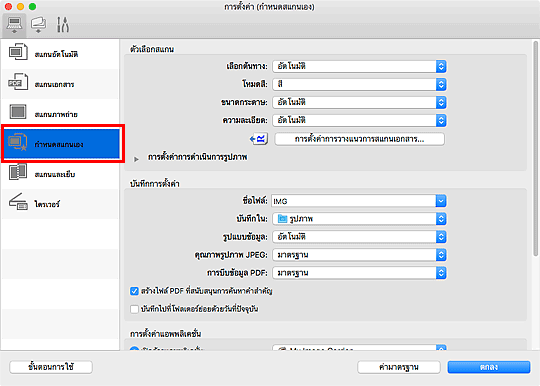The image size is (540, 386).
Task: Choose the กำหนดสแกนเอง sidebar label
Action: click(x=59, y=144)
